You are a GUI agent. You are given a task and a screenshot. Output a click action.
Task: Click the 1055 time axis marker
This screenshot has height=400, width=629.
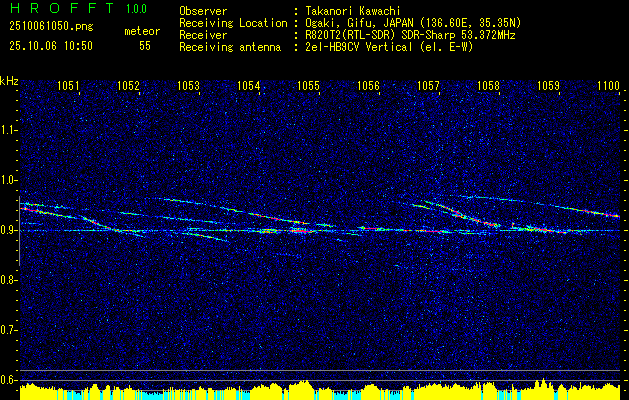click(x=308, y=86)
